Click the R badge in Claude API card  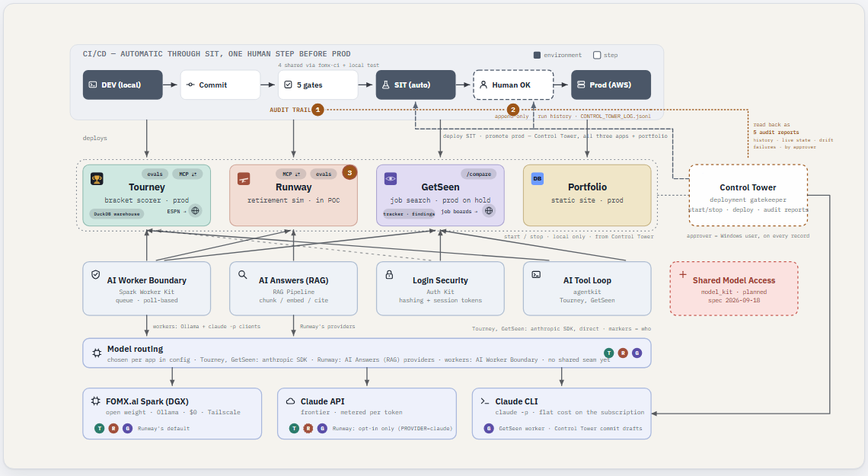[308, 428]
